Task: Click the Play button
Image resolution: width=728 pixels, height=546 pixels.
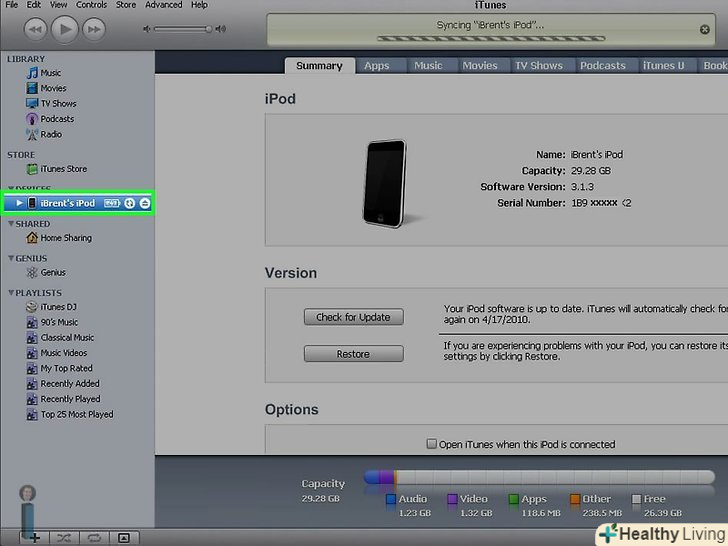Action: pyautogui.click(x=65, y=29)
